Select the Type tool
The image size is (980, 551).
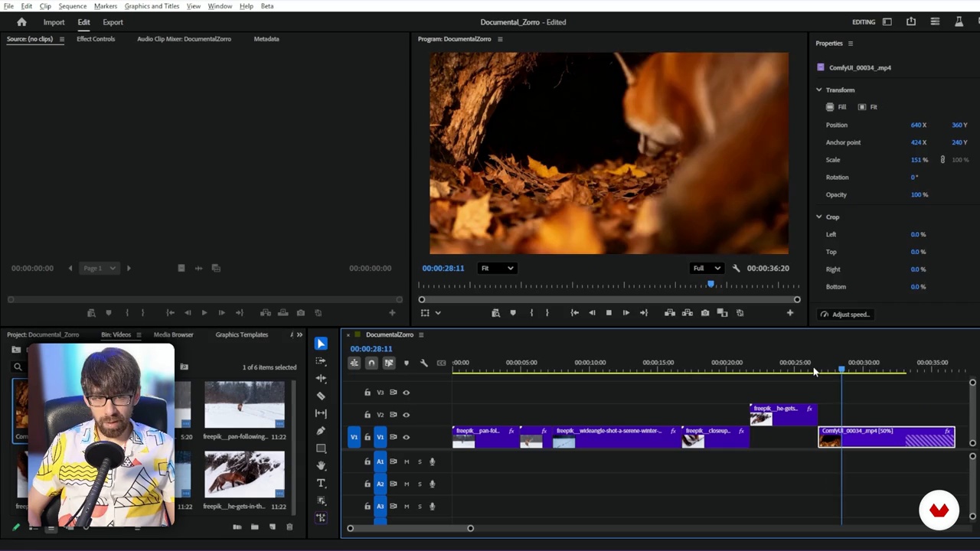pos(321,483)
